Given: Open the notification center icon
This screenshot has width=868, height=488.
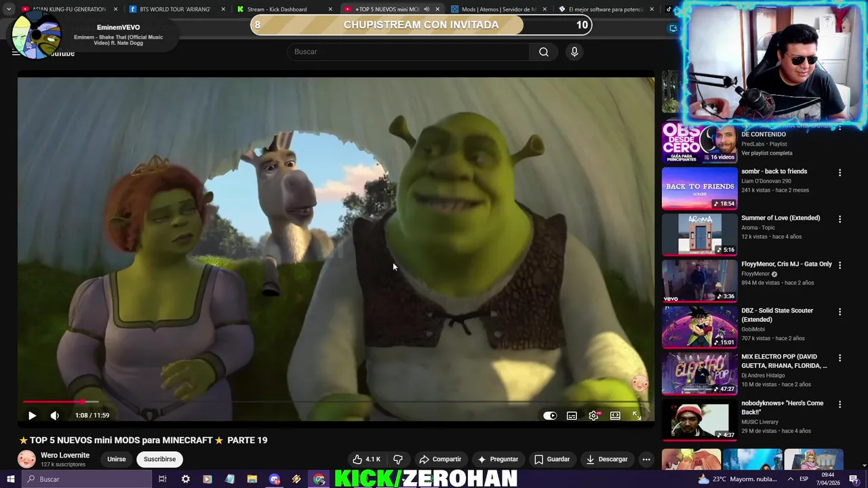Looking at the screenshot, I should pos(854,479).
